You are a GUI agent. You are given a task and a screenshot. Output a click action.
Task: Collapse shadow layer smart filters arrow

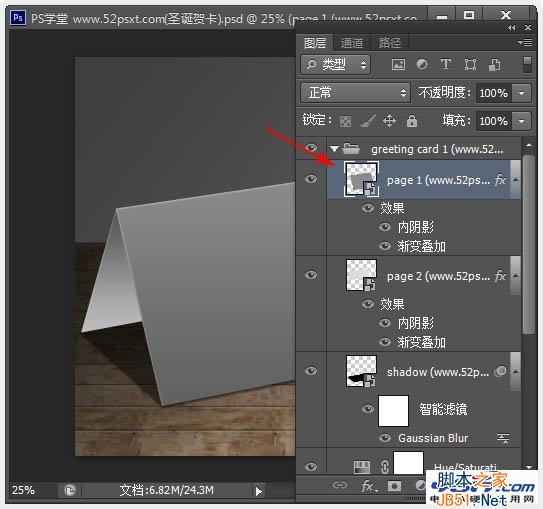pyautogui.click(x=516, y=371)
